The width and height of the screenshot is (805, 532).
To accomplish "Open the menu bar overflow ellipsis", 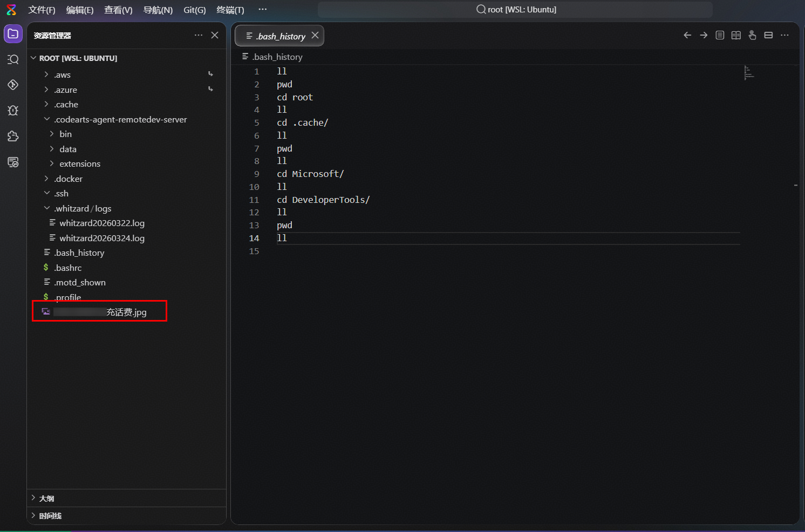I will point(263,9).
